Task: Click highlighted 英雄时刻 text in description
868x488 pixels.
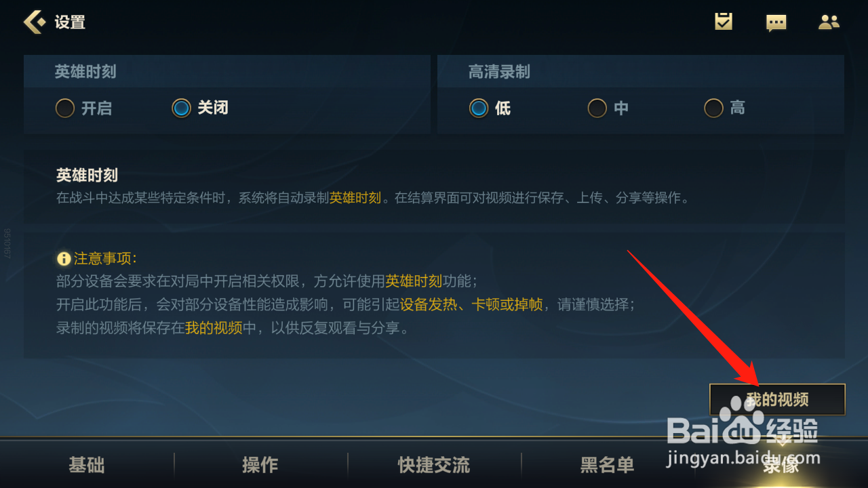Action: coord(355,198)
